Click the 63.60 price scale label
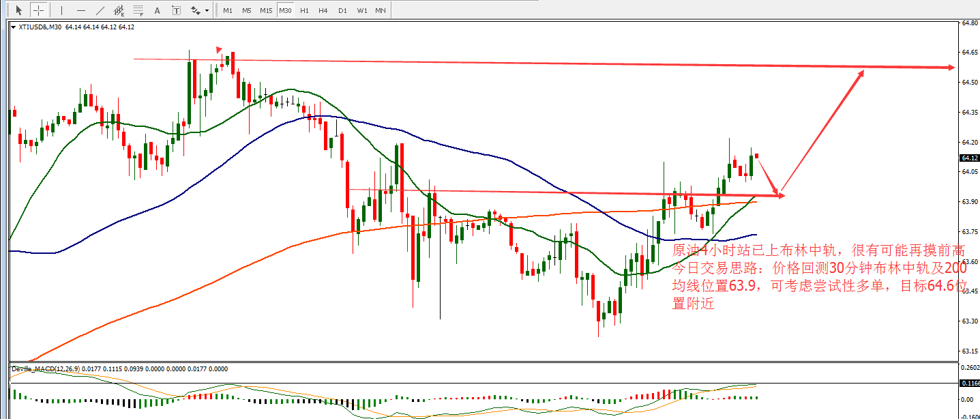 (x=969, y=262)
